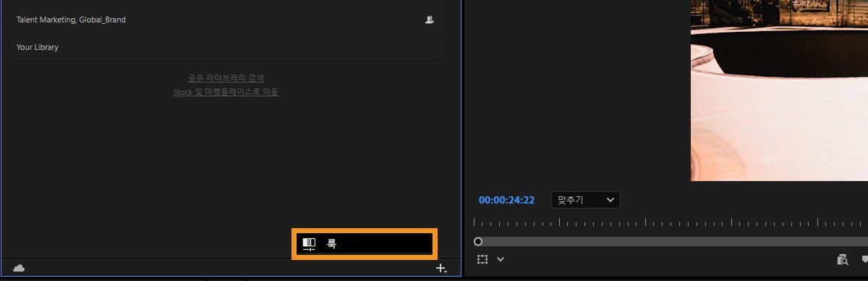Expand the chevron beside the transform tool
868x281 pixels.
point(500,259)
